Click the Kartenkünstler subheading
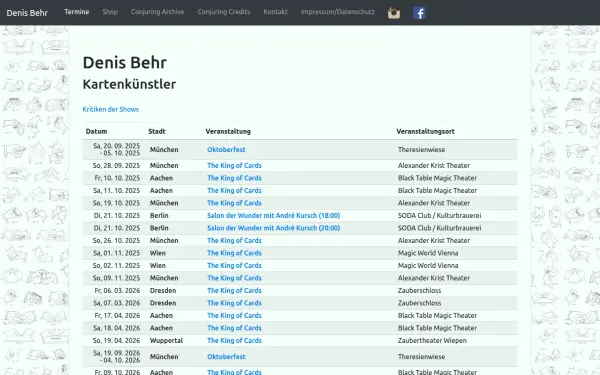600x375 pixels. pos(129,84)
